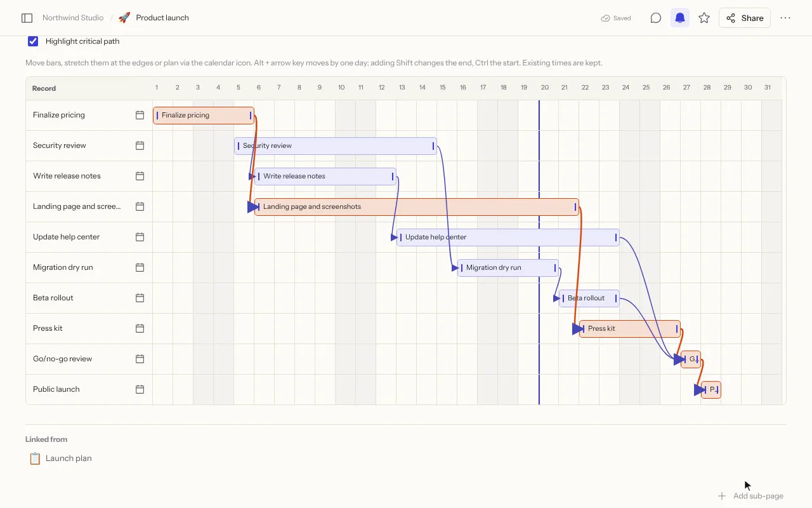Open the calendar icon for Update help center
Screen dimensions: 812x508
point(140,237)
